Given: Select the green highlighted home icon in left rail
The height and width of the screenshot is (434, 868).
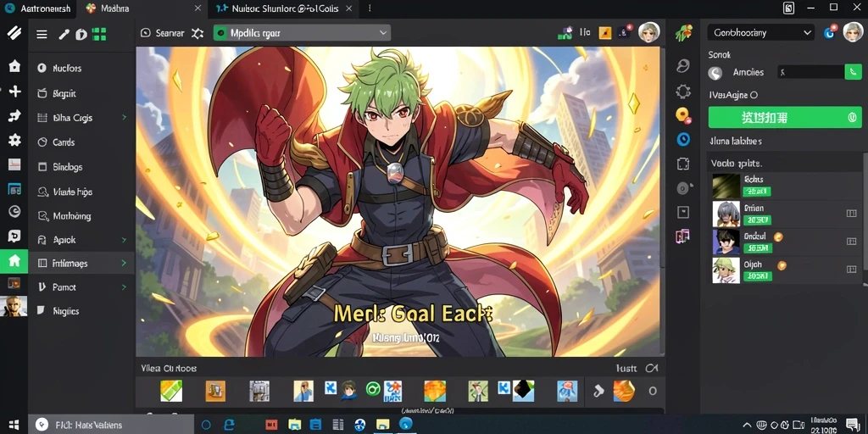Looking at the screenshot, I should pyautogui.click(x=14, y=261).
